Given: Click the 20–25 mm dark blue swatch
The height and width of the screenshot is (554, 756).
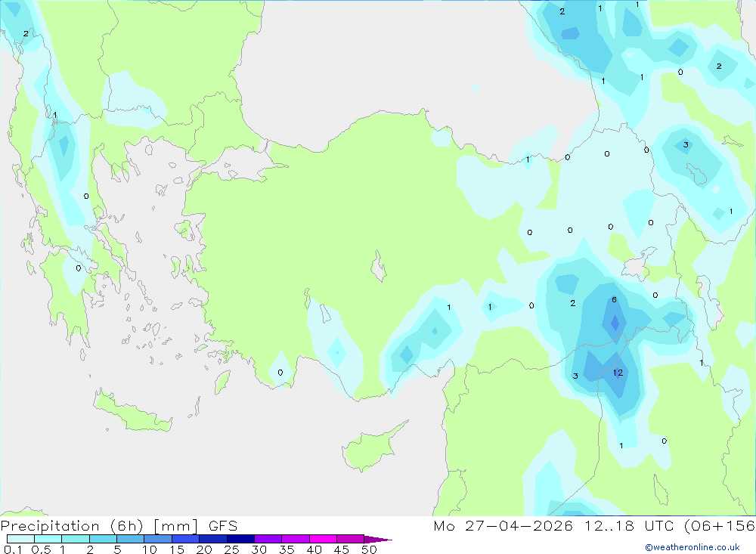Looking at the screenshot, I should pyautogui.click(x=213, y=539).
